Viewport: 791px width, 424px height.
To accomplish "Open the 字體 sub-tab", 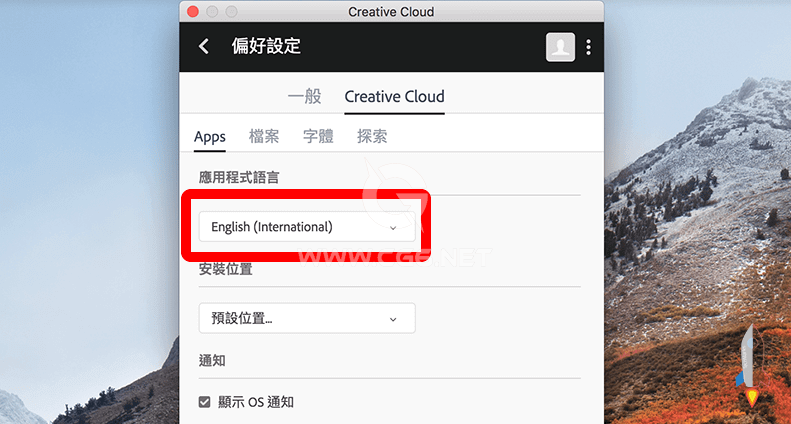I will click(318, 136).
